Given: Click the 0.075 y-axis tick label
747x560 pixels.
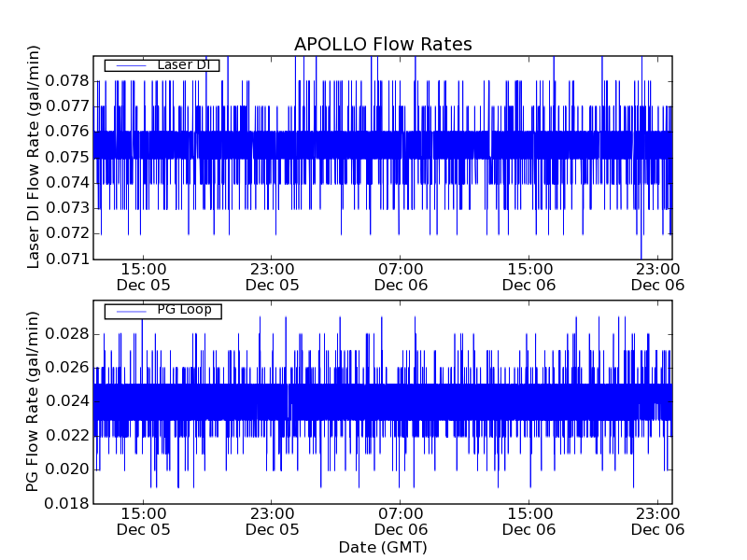Looking at the screenshot, I should tap(68, 157).
